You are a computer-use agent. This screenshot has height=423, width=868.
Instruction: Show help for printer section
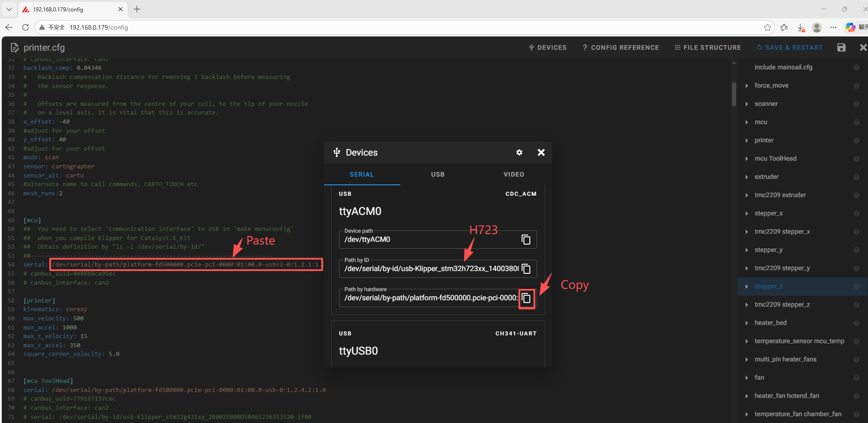(x=857, y=141)
